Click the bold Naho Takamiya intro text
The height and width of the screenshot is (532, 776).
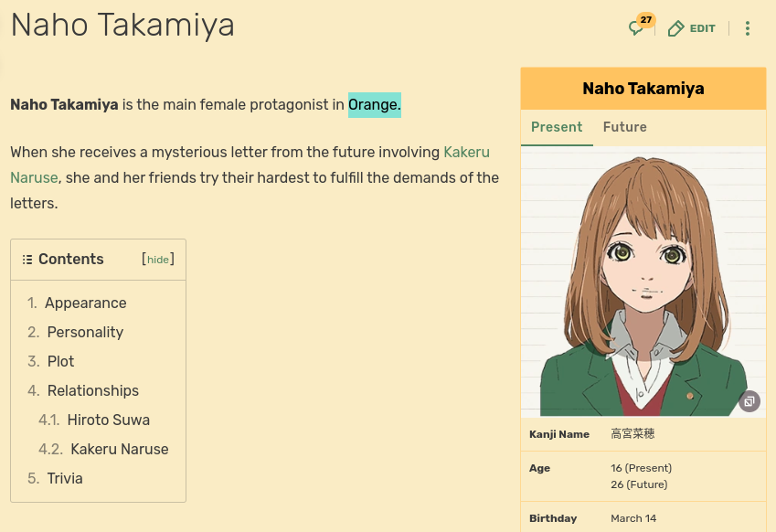[64, 105]
